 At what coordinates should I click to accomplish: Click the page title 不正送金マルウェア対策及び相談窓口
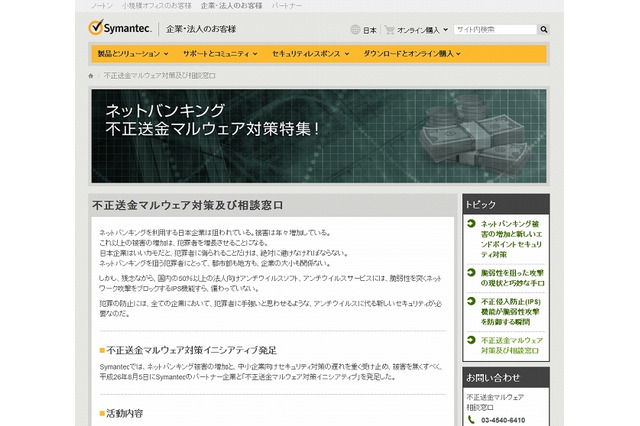tap(188, 205)
